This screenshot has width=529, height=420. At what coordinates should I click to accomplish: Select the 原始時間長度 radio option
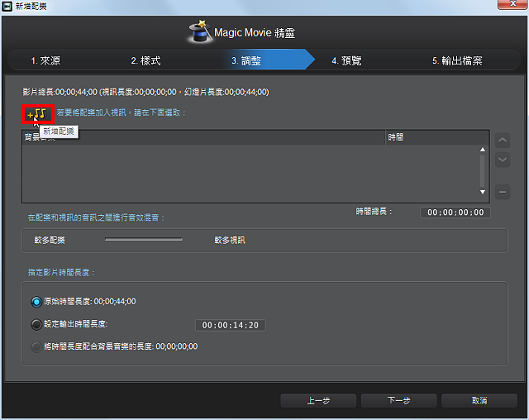36,302
